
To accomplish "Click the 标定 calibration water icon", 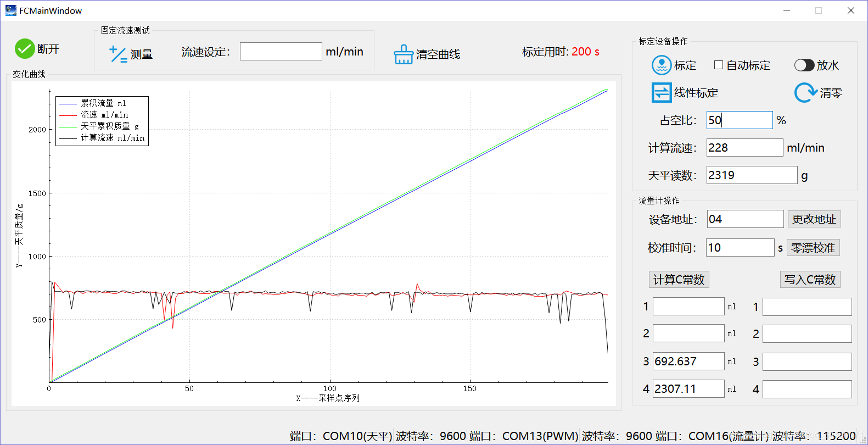I will click(662, 65).
